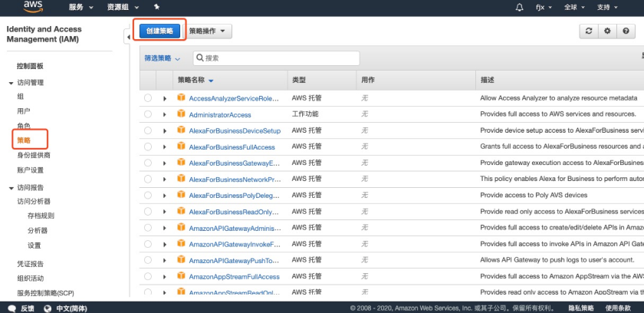This screenshot has height=313, width=644.
Task: Open 隐私策略 footer link
Action: click(581, 308)
